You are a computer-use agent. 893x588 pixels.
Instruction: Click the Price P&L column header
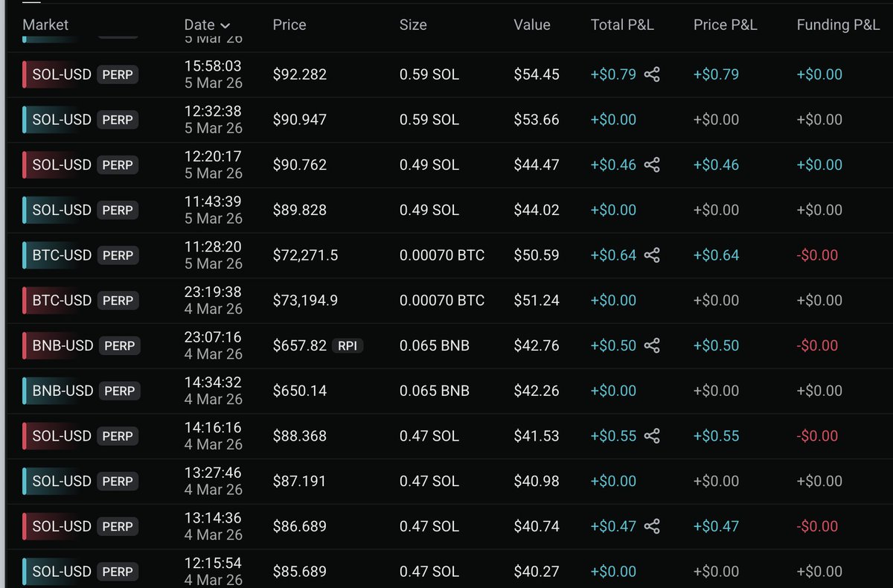pyautogui.click(x=726, y=25)
